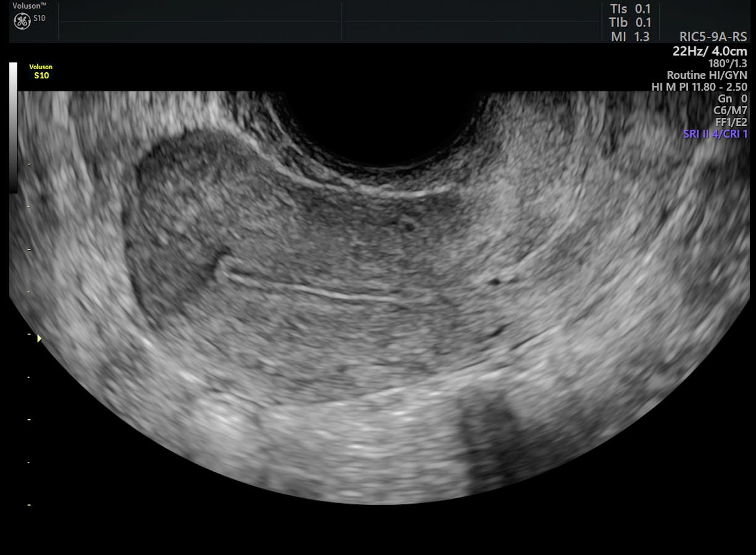Click the yellow Voluson S10 label

(41, 71)
